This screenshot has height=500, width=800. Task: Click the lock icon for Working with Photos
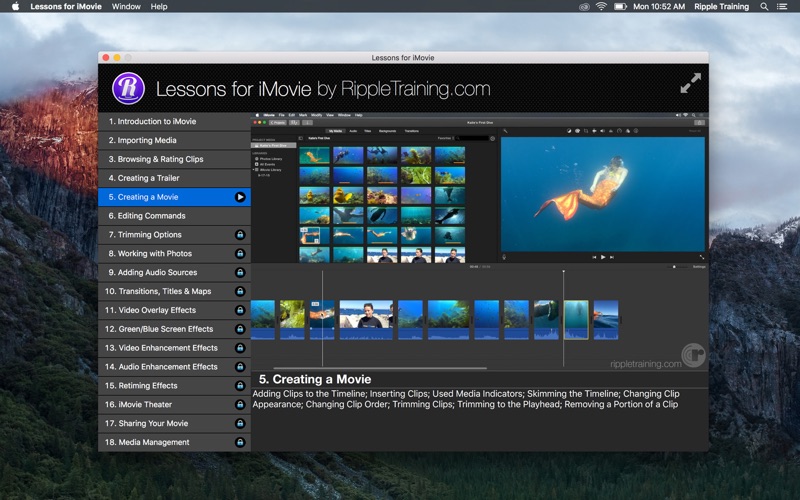[240, 254]
